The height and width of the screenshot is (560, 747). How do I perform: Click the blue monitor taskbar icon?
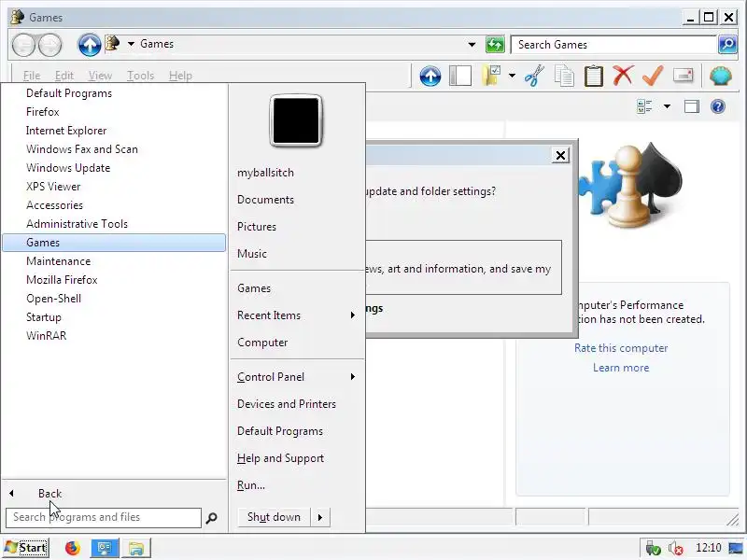click(105, 548)
